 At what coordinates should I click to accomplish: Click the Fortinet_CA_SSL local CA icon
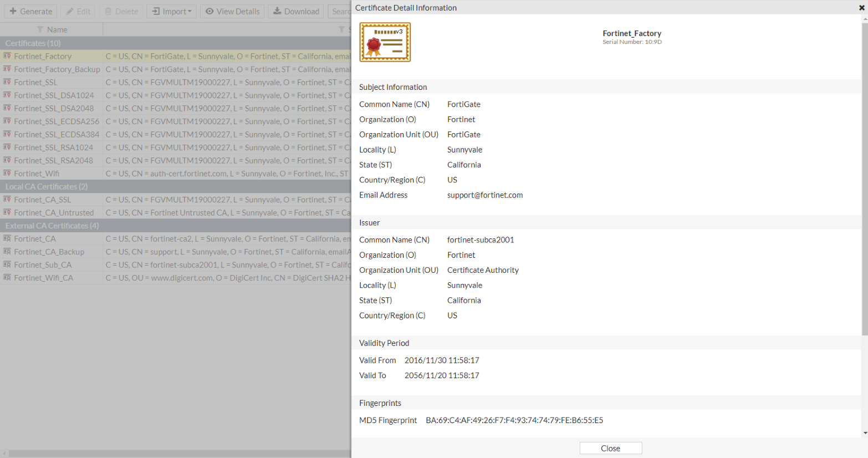tap(7, 199)
